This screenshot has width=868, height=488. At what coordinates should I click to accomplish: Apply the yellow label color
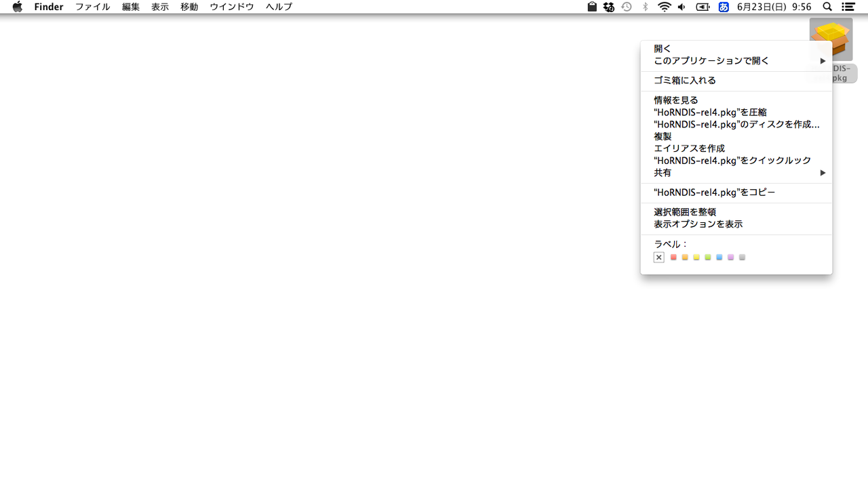click(696, 258)
